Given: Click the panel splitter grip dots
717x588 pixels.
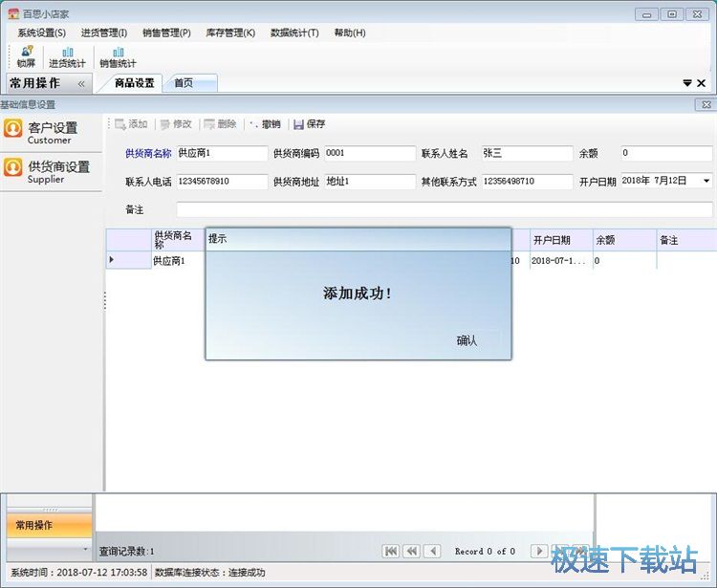Looking at the screenshot, I should [x=105, y=301].
